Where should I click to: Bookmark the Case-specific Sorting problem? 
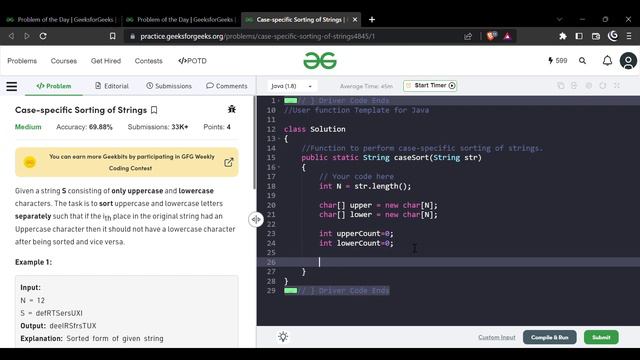coord(154,110)
